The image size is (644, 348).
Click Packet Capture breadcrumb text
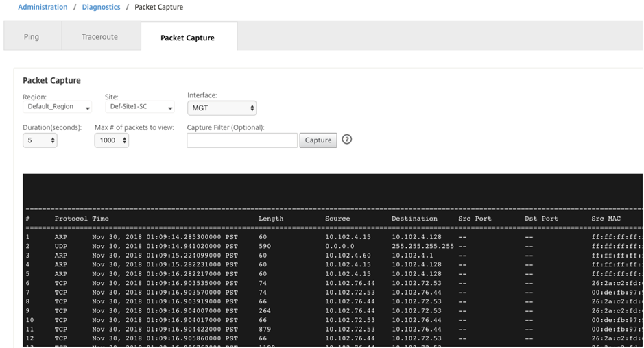pyautogui.click(x=159, y=7)
